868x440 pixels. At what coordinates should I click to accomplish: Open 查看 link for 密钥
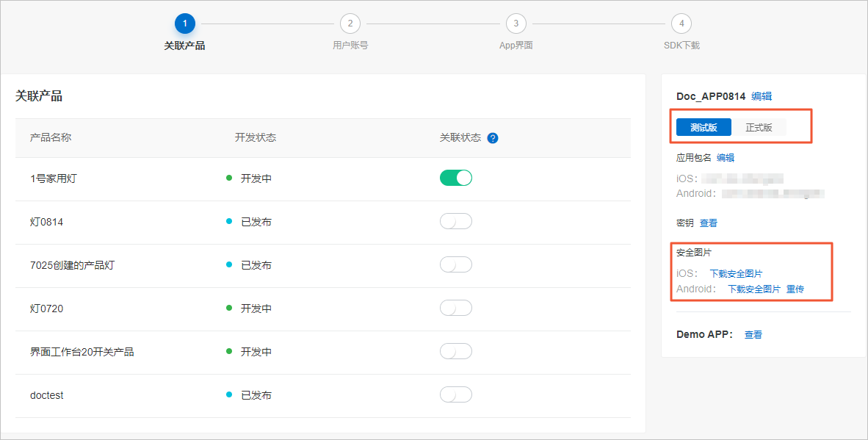tap(709, 223)
